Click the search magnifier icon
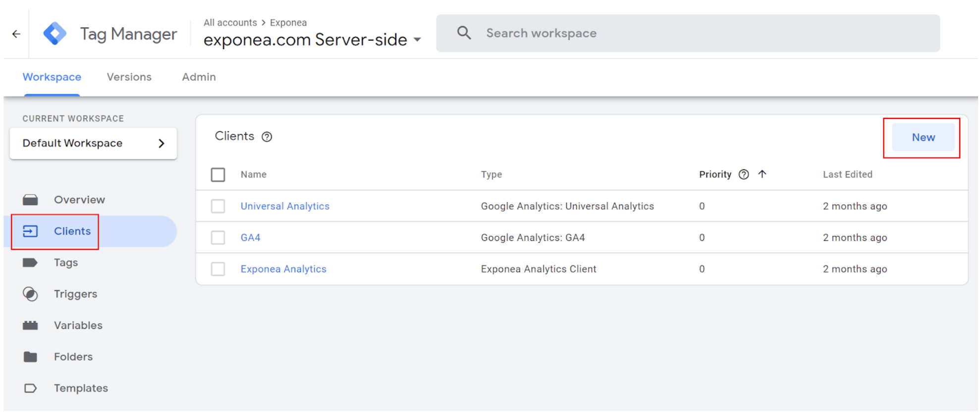The image size is (980, 414). (x=464, y=33)
